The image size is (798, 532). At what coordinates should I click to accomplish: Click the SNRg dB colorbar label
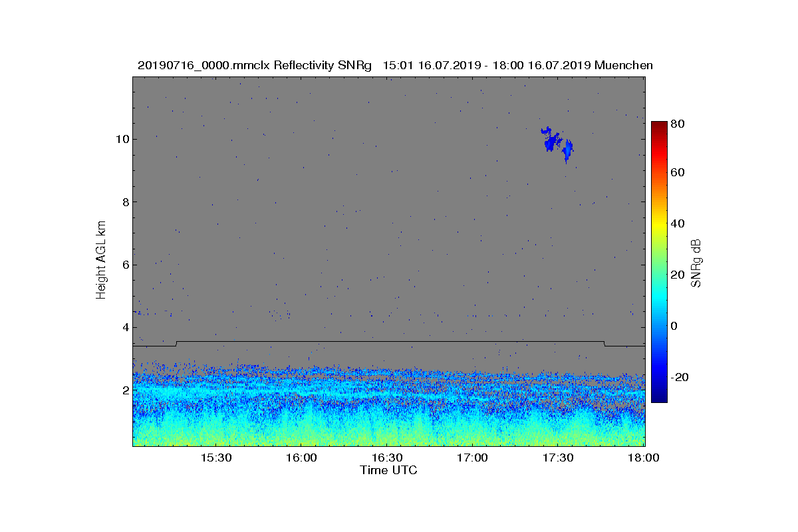pos(696,262)
